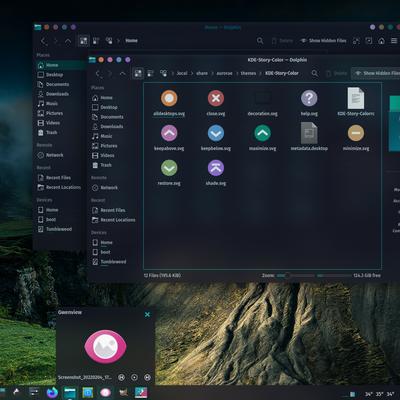Image resolution: width=400 pixels, height=400 pixels.
Task: Toggle Show Hidden Files in KDE-Story-Color window
Action: (x=376, y=73)
